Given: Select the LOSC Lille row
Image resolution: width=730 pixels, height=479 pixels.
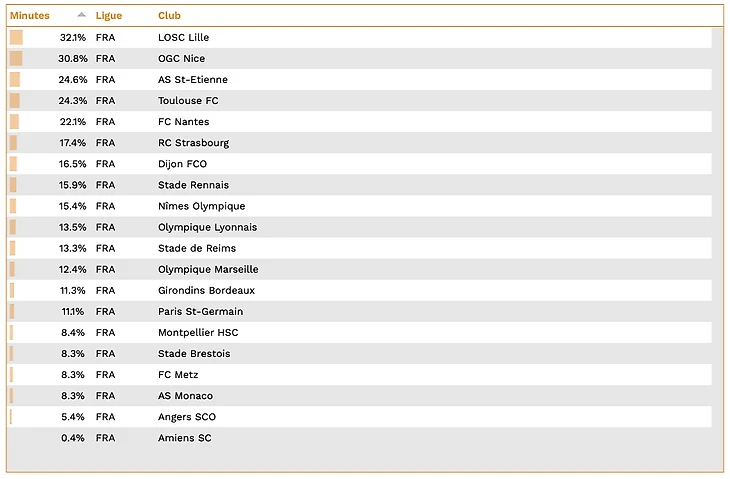Looking at the screenshot, I should point(359,37).
